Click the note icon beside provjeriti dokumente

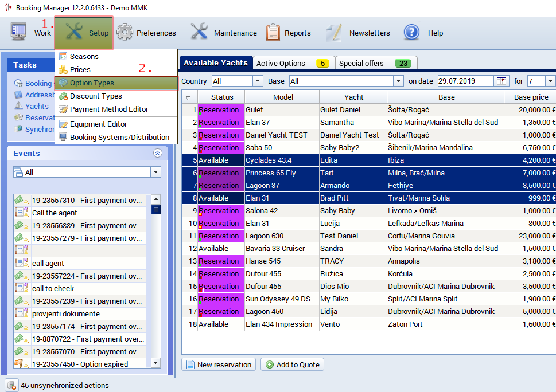(21, 313)
